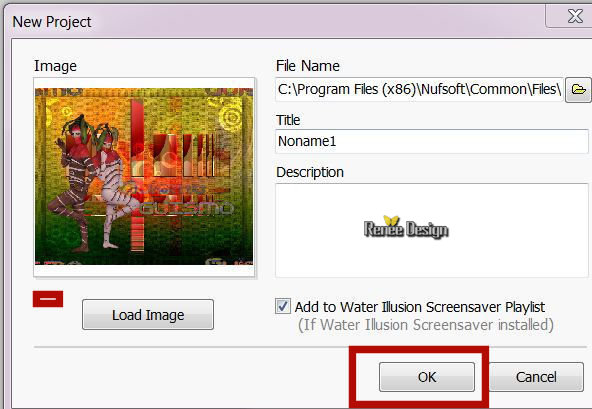Toggle the Add to Water Illusion Screensaver Playlist checkbox
This screenshot has width=592, height=409.
(x=283, y=306)
